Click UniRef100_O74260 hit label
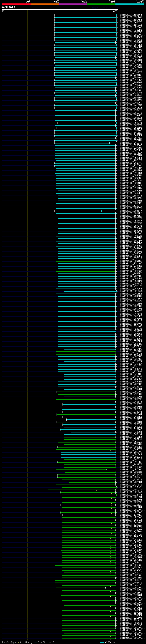146x644 pixels. (x=131, y=339)
